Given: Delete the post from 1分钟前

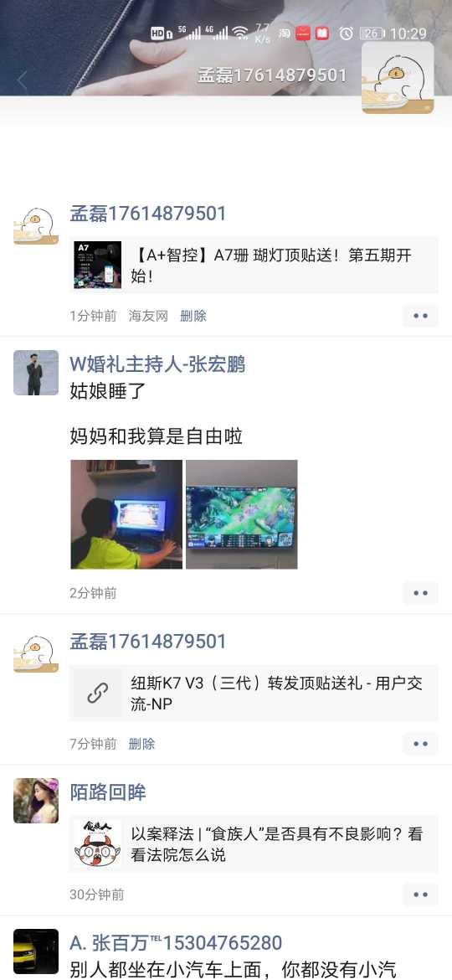Looking at the screenshot, I should 193,317.
